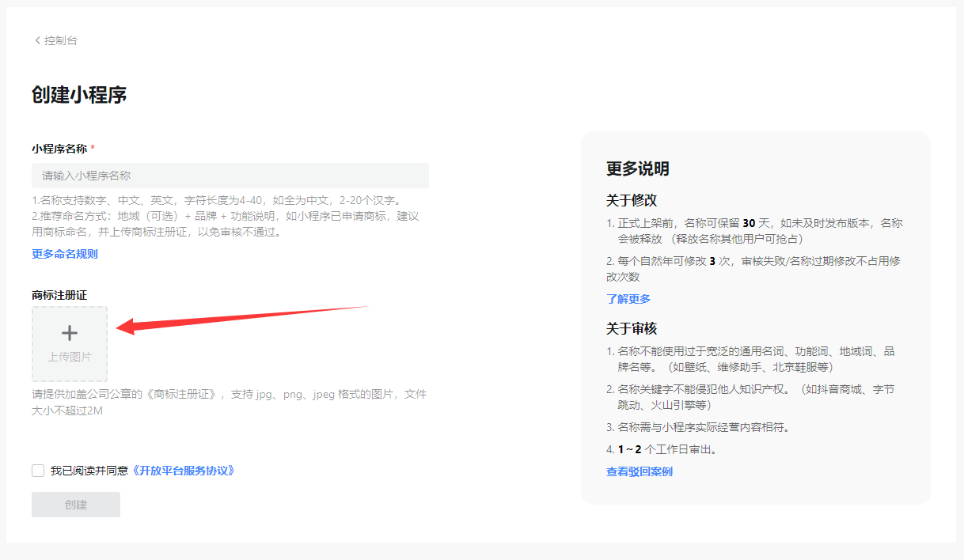The image size is (964, 560).
Task: Enable the 我已阅读并同意 agreement checkbox
Action: 37,470
